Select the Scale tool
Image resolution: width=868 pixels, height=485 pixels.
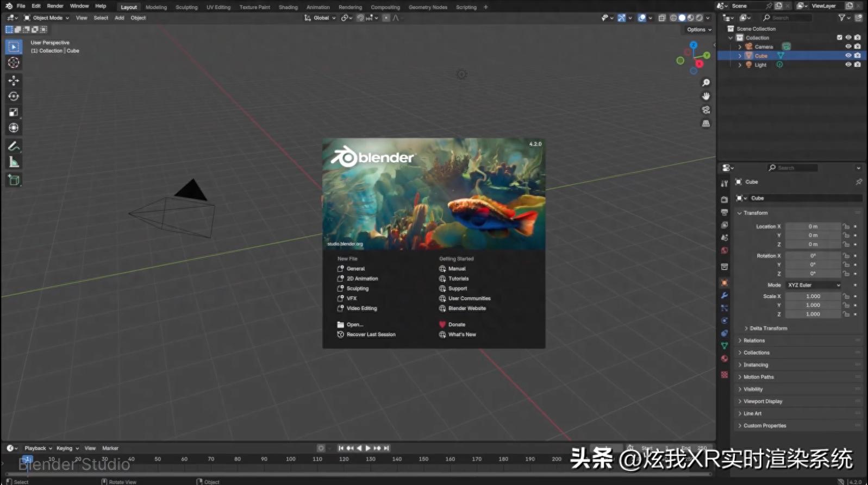click(14, 112)
